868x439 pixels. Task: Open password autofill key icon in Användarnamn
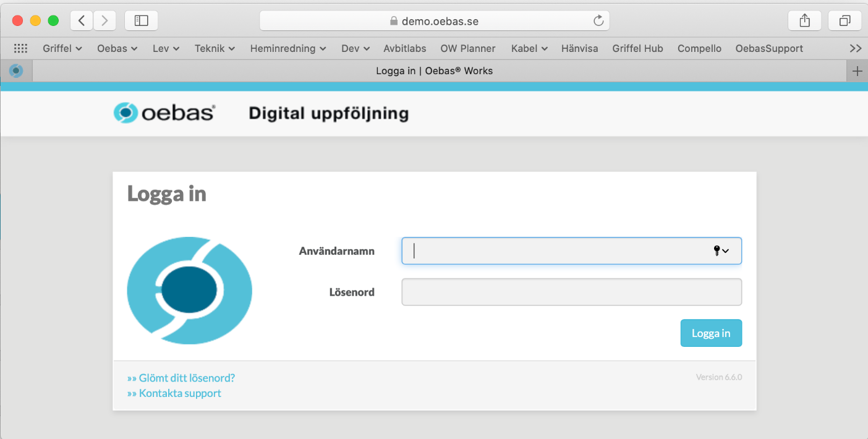[x=721, y=250]
